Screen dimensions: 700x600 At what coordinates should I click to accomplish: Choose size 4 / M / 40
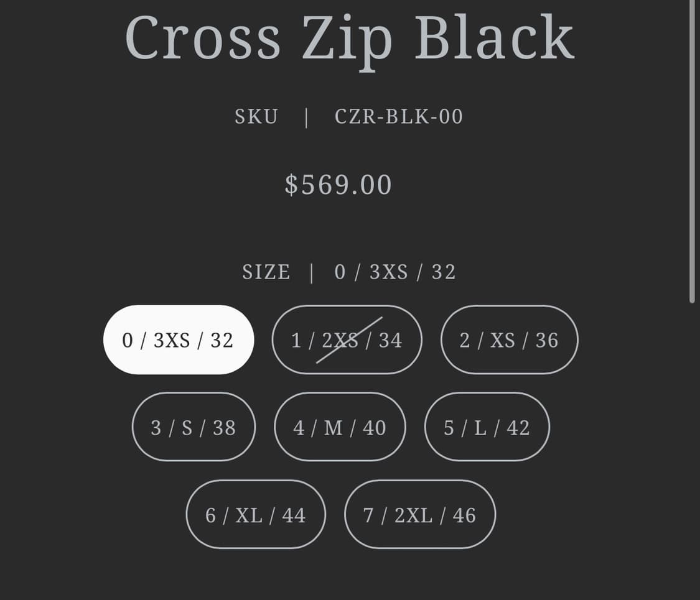[x=340, y=427]
